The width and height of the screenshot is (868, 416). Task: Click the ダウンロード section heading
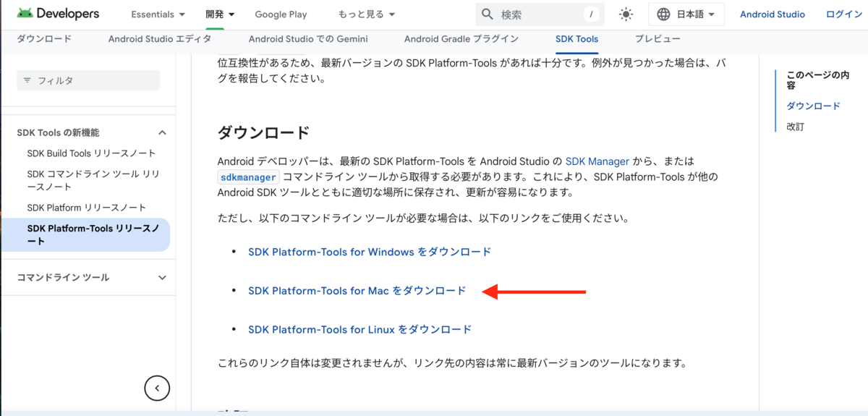[263, 133]
